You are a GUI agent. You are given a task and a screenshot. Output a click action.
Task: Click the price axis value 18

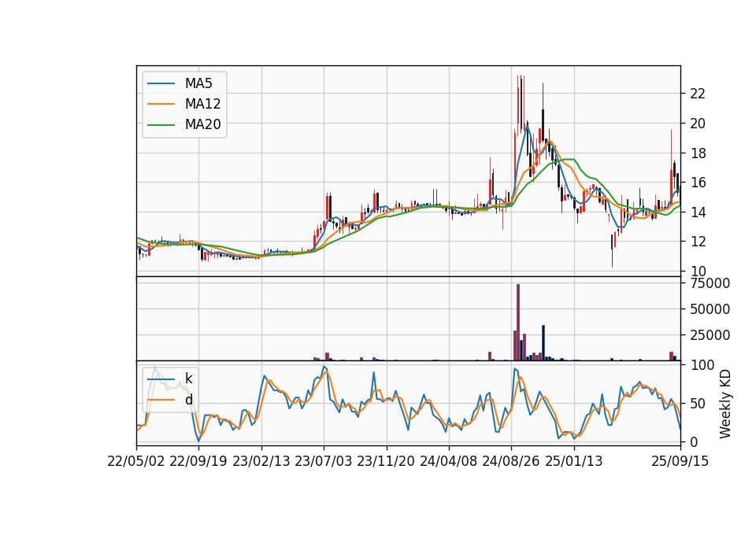click(698, 153)
